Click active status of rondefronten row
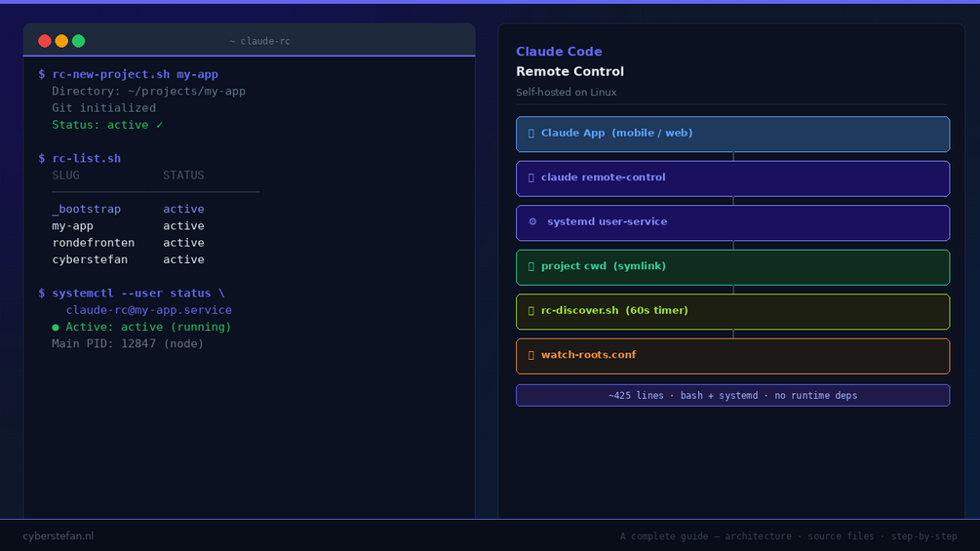 click(x=183, y=243)
